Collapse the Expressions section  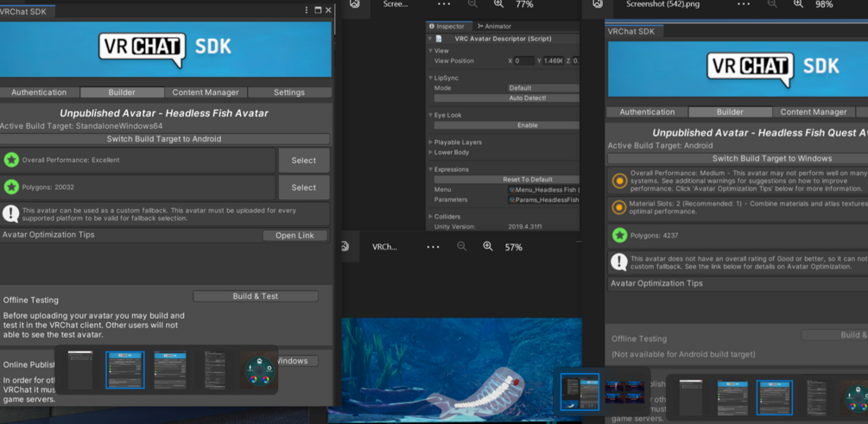click(430, 169)
